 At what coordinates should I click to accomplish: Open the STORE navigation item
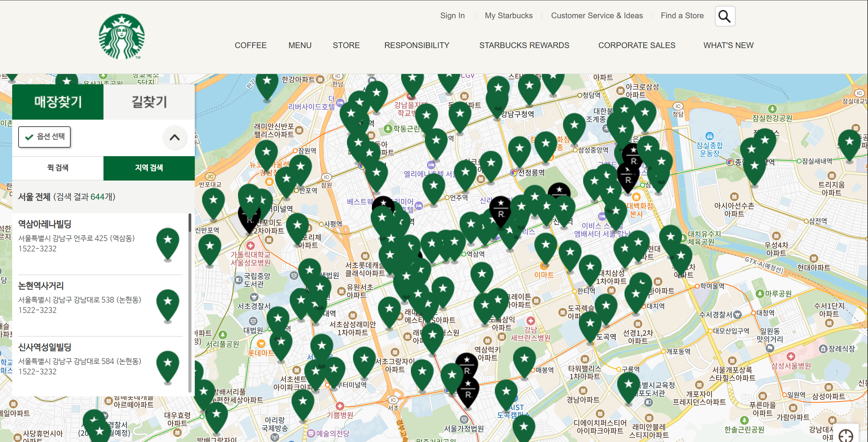346,46
